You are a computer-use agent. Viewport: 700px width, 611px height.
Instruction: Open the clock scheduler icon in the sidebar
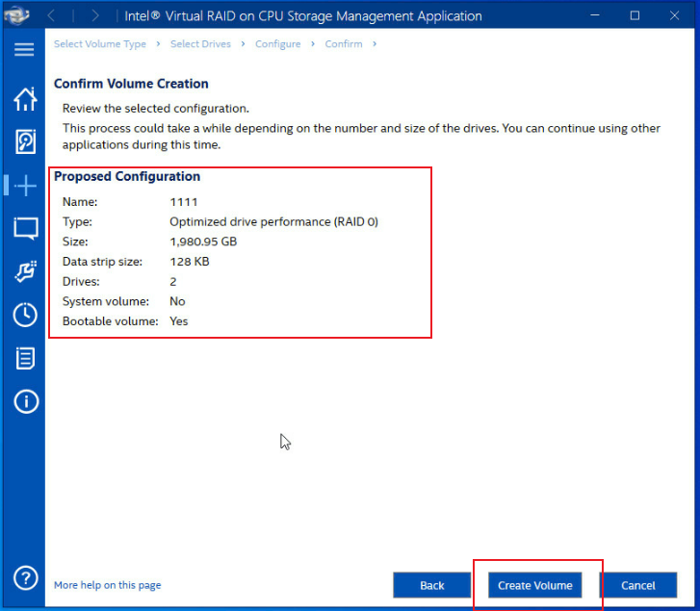25,315
